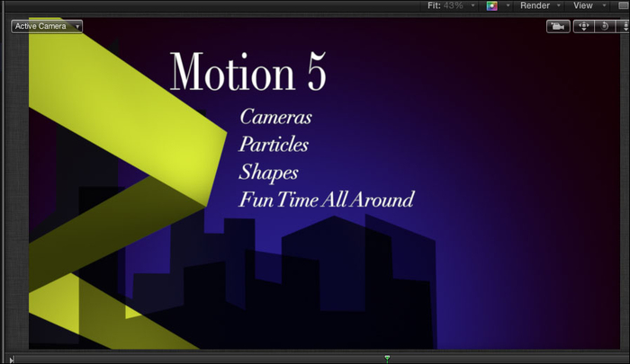This screenshot has width=630, height=364.
Task: Select the 3D Orbit camera control
Action: (x=604, y=26)
